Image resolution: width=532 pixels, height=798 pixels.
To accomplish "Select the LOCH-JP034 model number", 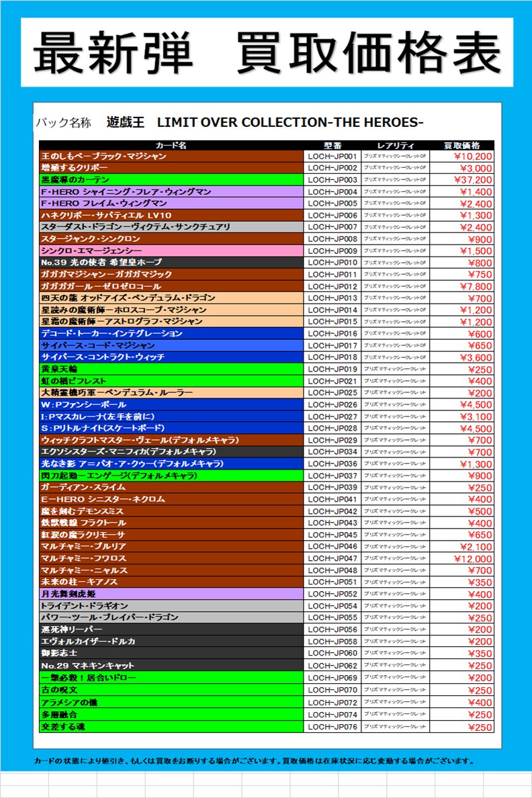I will pyautogui.click(x=332, y=452).
